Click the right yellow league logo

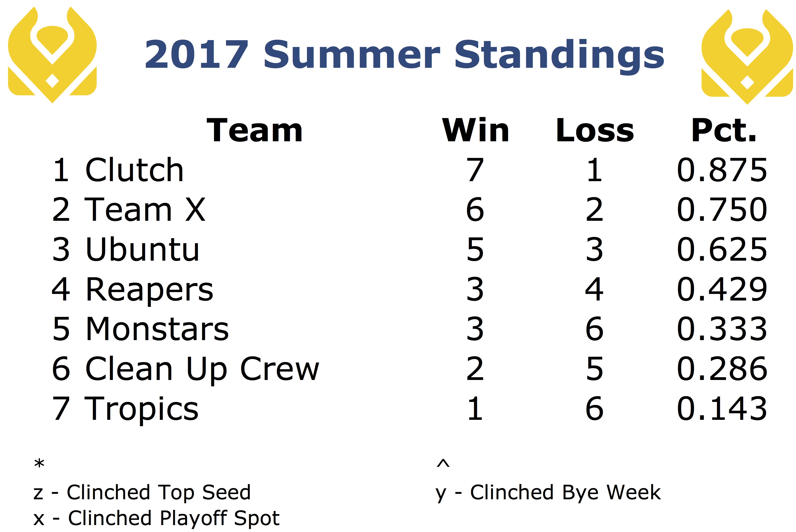(x=747, y=57)
